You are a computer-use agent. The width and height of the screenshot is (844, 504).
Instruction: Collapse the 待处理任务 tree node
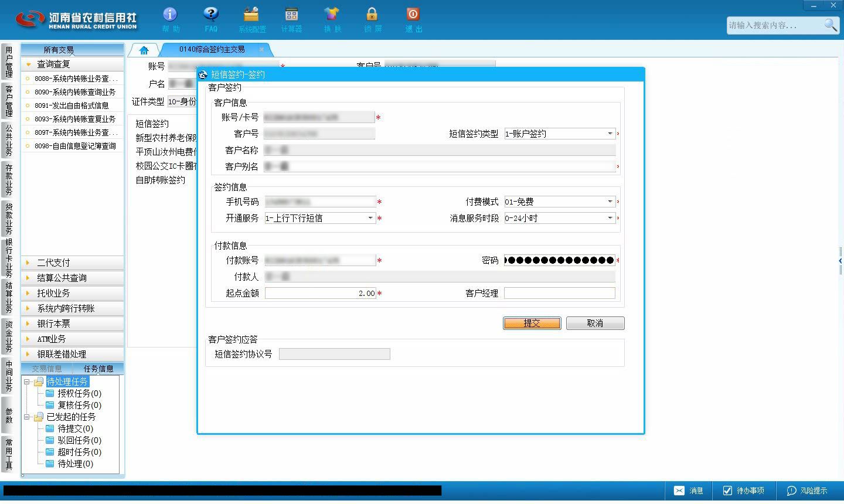tap(26, 382)
